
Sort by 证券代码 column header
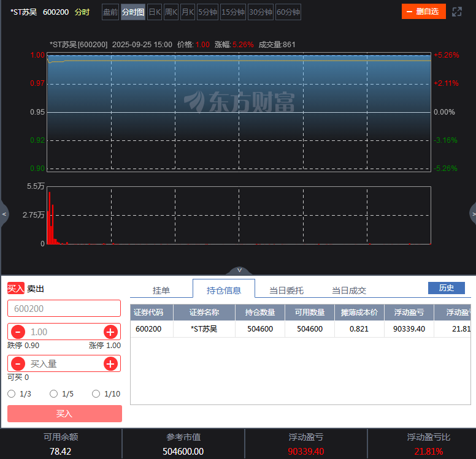[x=152, y=313]
